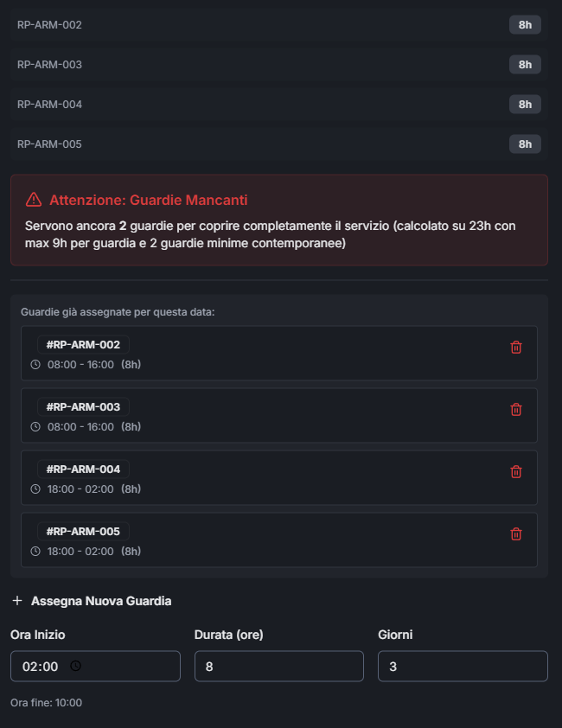Click the #RP-ARM-004 badge
The height and width of the screenshot is (728, 562).
tap(83, 469)
